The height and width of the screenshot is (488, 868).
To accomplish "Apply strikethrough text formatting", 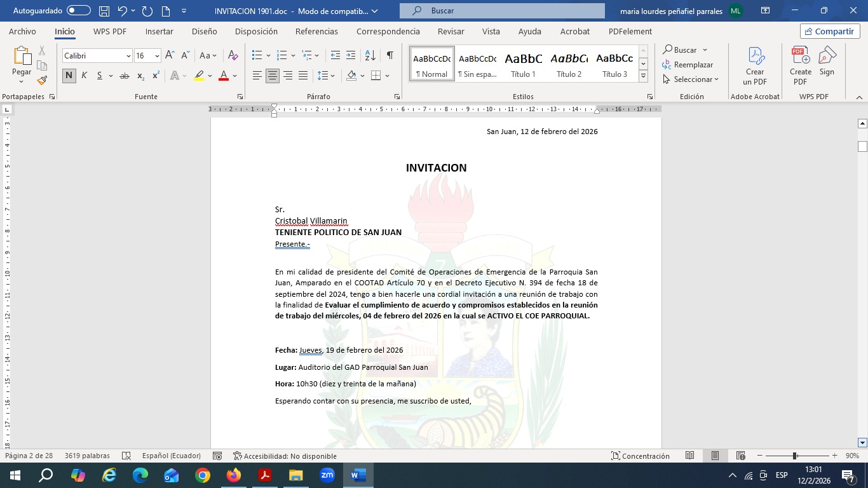I will pyautogui.click(x=125, y=76).
